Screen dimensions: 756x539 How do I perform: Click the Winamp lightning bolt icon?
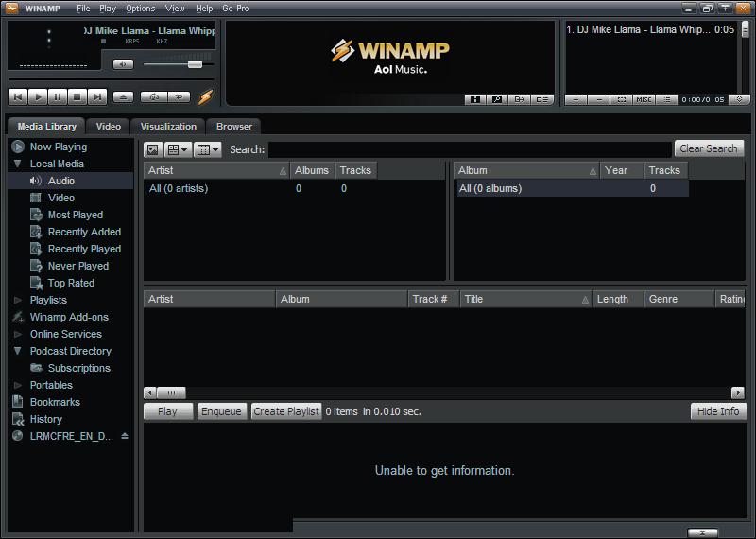[x=205, y=96]
